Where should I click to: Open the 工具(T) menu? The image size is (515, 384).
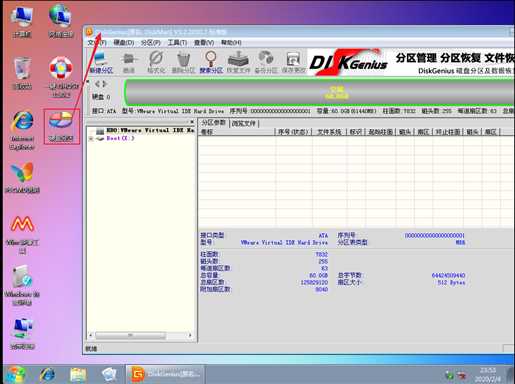(177, 42)
